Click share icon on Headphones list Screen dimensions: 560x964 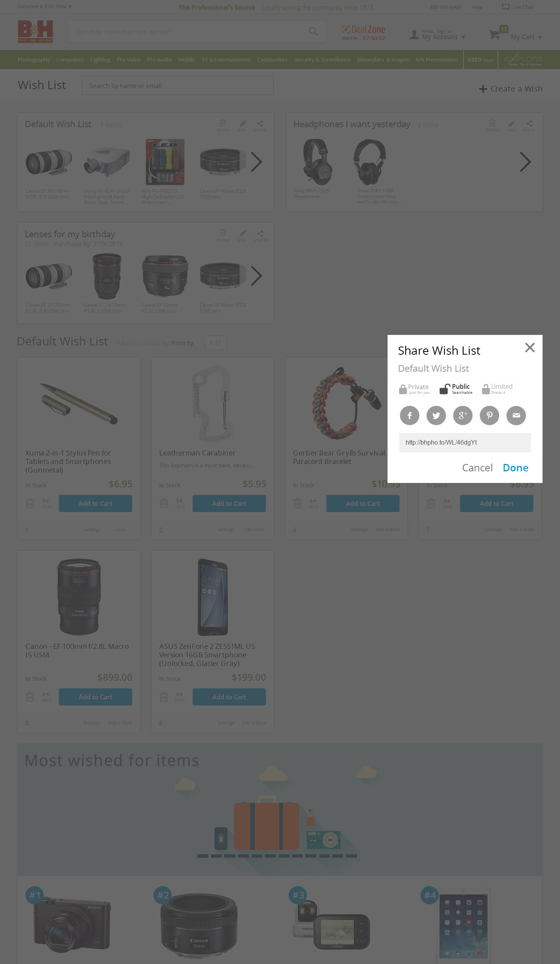pyautogui.click(x=529, y=126)
